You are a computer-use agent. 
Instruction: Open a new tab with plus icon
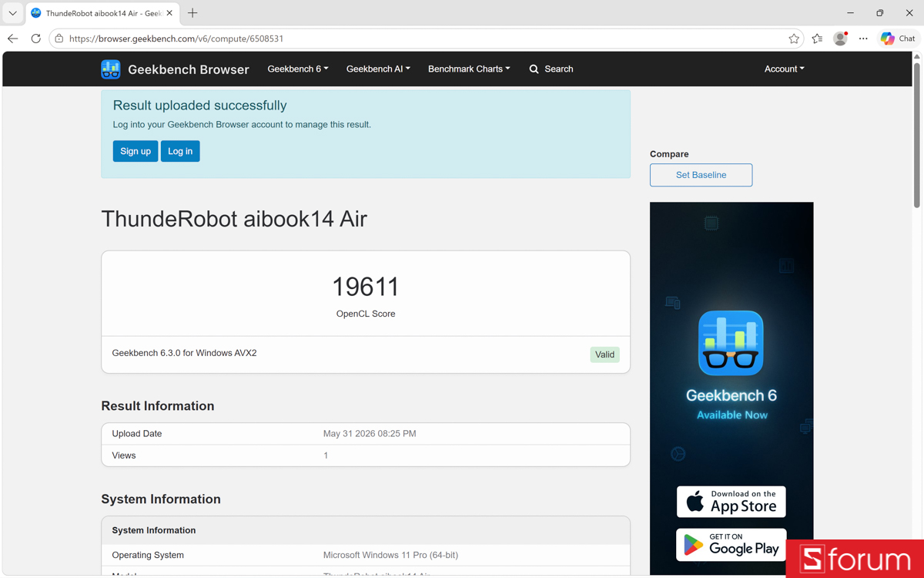[x=192, y=13]
